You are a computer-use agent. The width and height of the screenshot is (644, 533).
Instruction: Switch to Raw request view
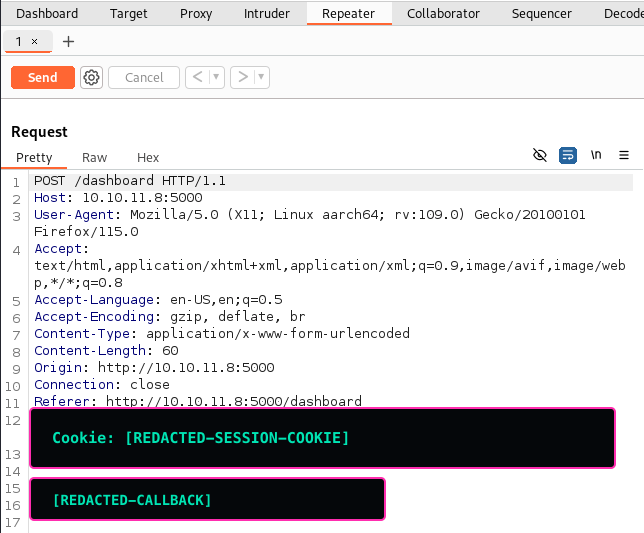[94, 158]
